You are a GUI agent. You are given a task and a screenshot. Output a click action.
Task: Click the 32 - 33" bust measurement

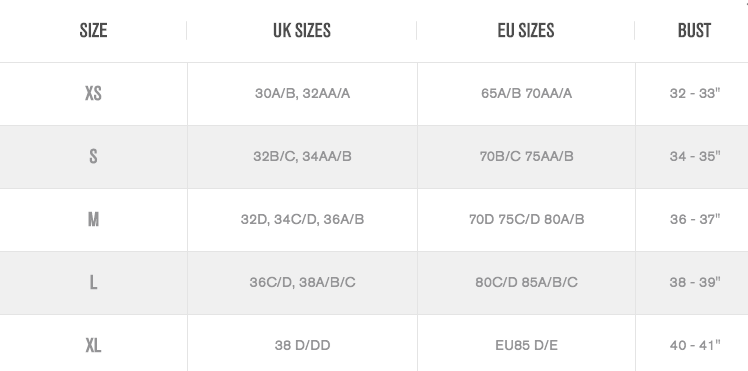(695, 93)
